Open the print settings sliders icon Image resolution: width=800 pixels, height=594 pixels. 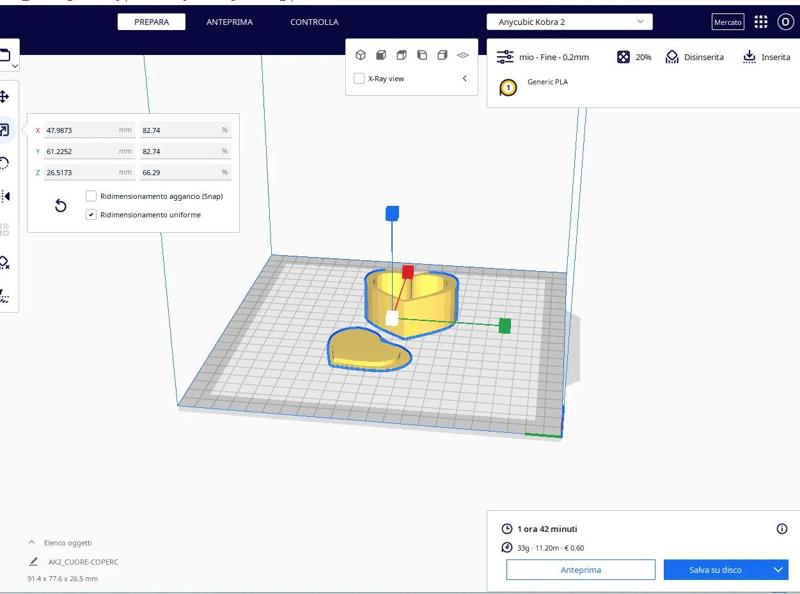(x=505, y=57)
